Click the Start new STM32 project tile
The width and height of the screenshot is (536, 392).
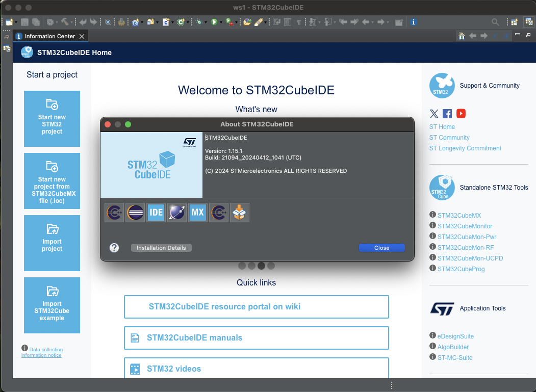pyautogui.click(x=52, y=119)
